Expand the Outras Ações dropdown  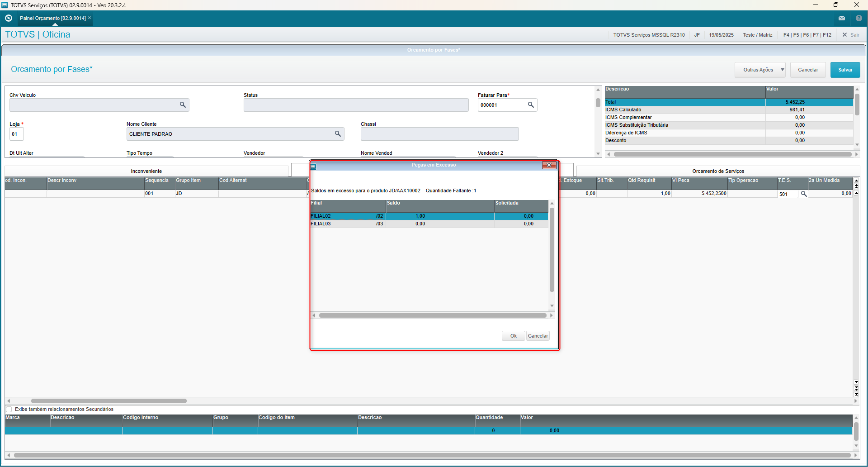point(760,70)
